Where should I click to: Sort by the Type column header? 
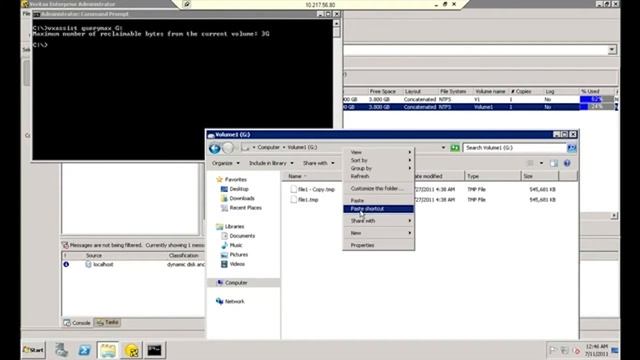493,176
